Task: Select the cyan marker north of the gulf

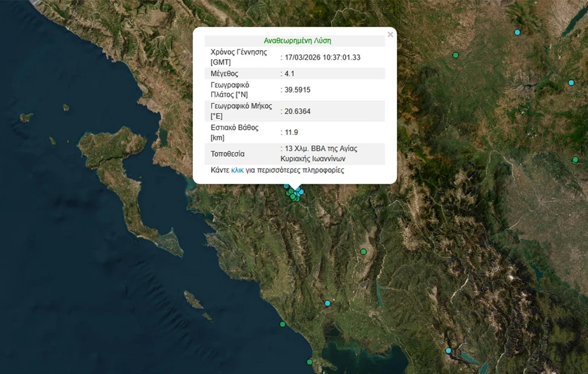Action: (327, 304)
